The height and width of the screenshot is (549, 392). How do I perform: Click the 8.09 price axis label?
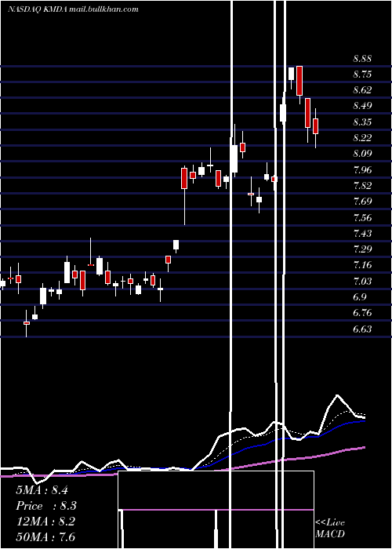pyautogui.click(x=362, y=154)
